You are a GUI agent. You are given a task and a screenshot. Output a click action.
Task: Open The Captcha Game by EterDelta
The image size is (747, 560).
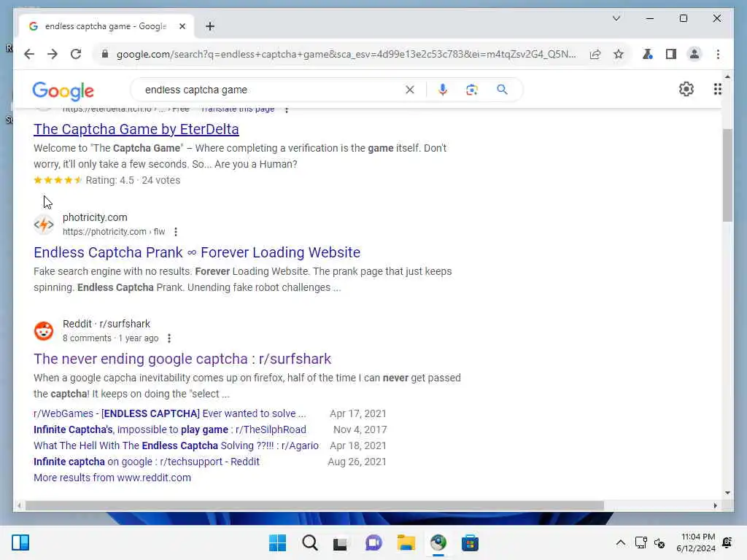point(136,129)
